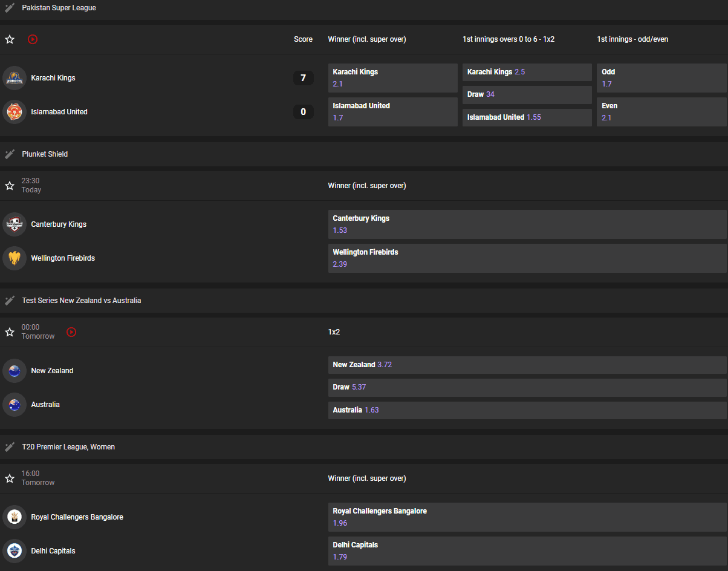Click cricket icon beside Pakistan Super League
The height and width of the screenshot is (571, 728).
click(10, 8)
